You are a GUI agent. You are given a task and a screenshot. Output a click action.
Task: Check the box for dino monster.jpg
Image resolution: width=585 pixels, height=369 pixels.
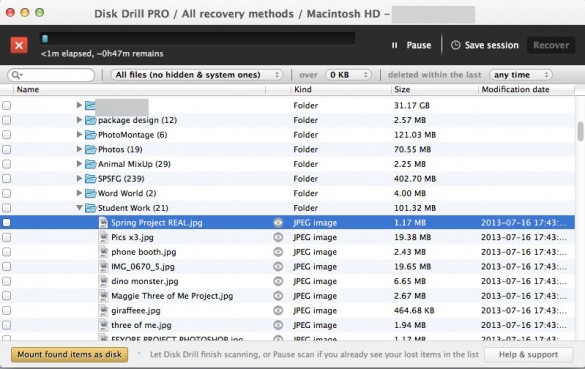click(6, 281)
